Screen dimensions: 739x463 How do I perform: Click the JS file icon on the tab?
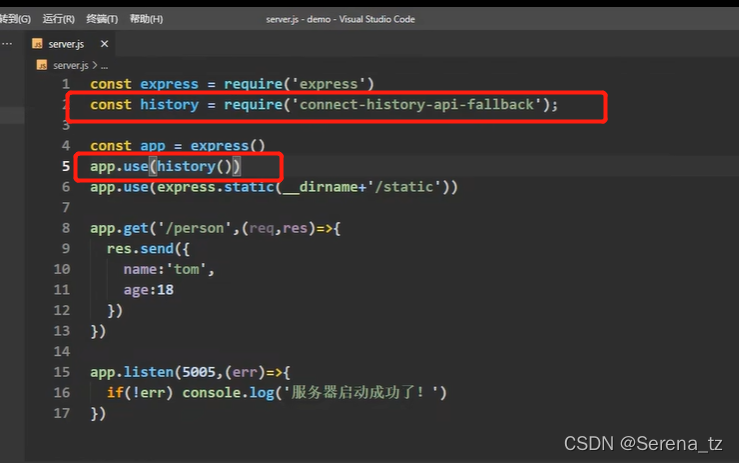pyautogui.click(x=37, y=44)
